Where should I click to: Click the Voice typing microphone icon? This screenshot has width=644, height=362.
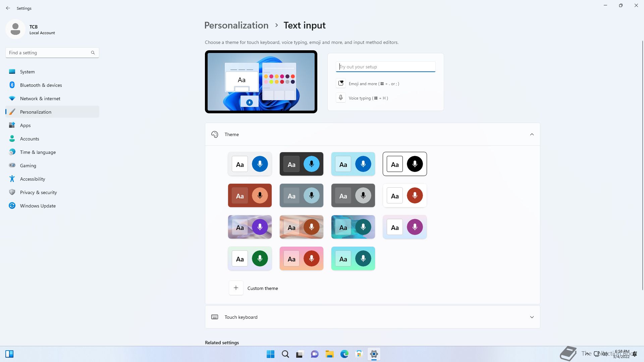pyautogui.click(x=341, y=98)
